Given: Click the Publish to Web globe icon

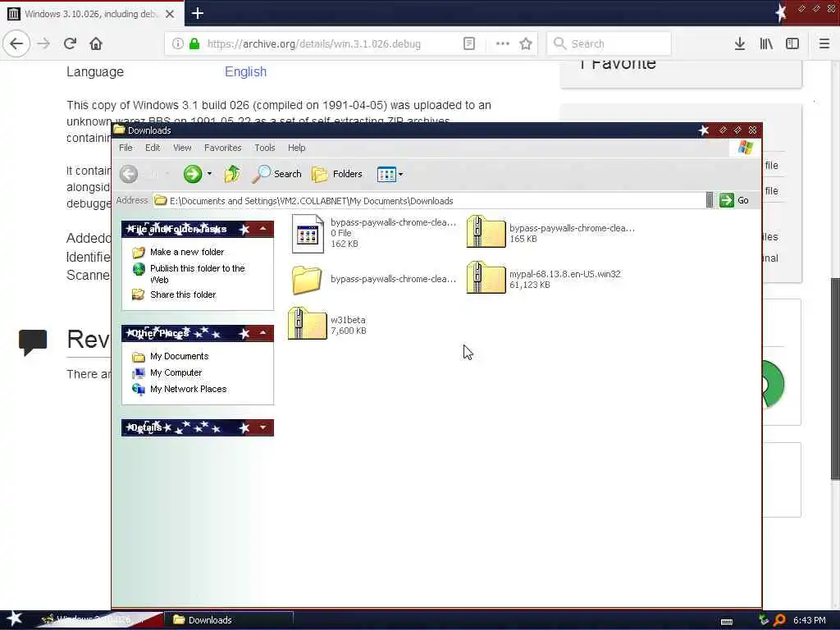Looking at the screenshot, I should [139, 269].
